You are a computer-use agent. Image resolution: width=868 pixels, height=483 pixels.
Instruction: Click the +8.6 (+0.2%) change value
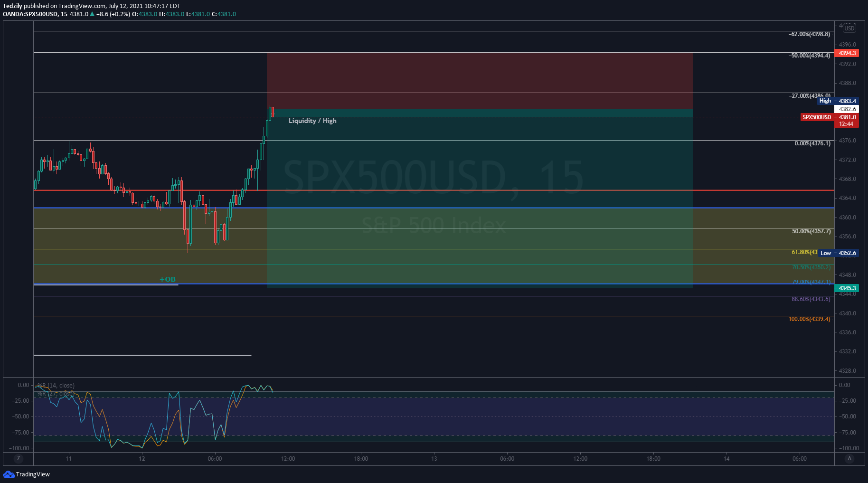(113, 14)
